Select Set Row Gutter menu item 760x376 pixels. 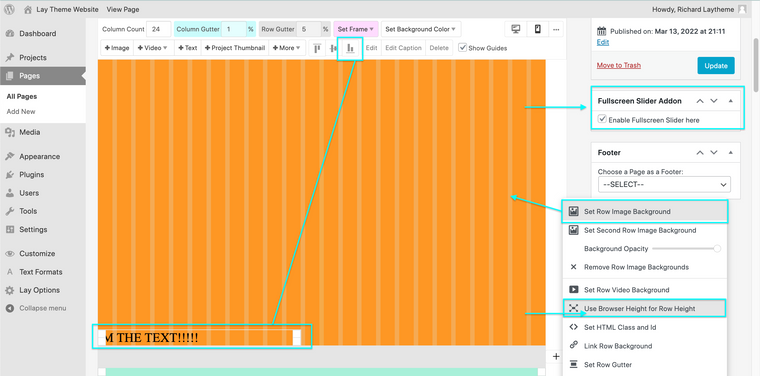645,365
